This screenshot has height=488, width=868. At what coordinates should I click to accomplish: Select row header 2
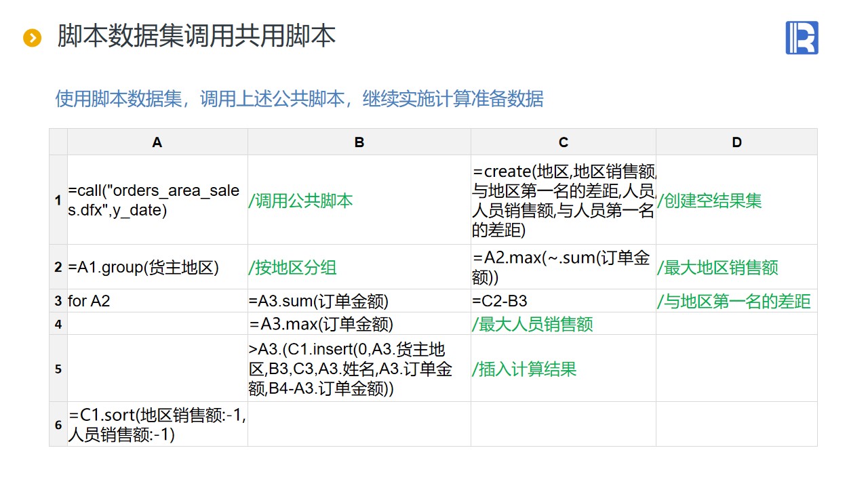point(58,267)
